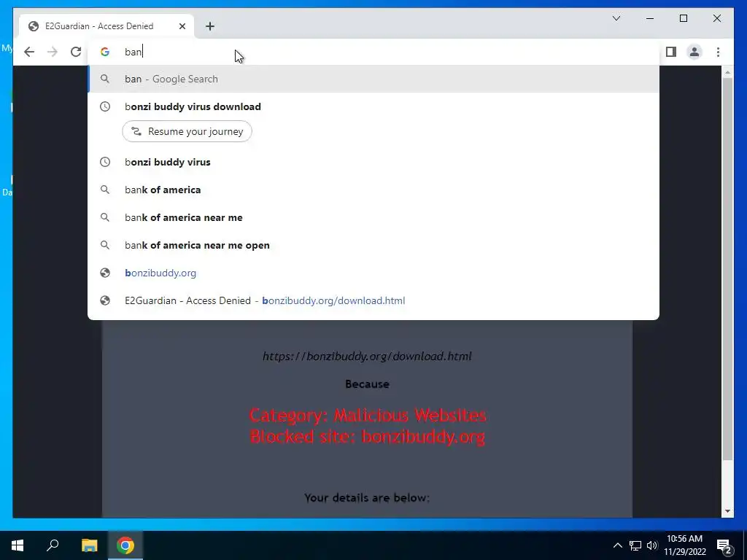Reload the page with the refresh icon
Viewport: 747px width, 560px height.
tap(76, 52)
